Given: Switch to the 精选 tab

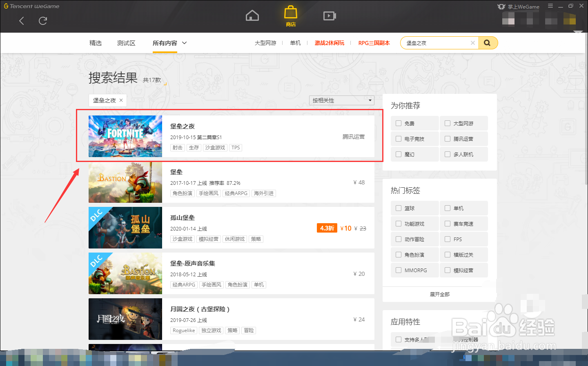Looking at the screenshot, I should pos(96,43).
